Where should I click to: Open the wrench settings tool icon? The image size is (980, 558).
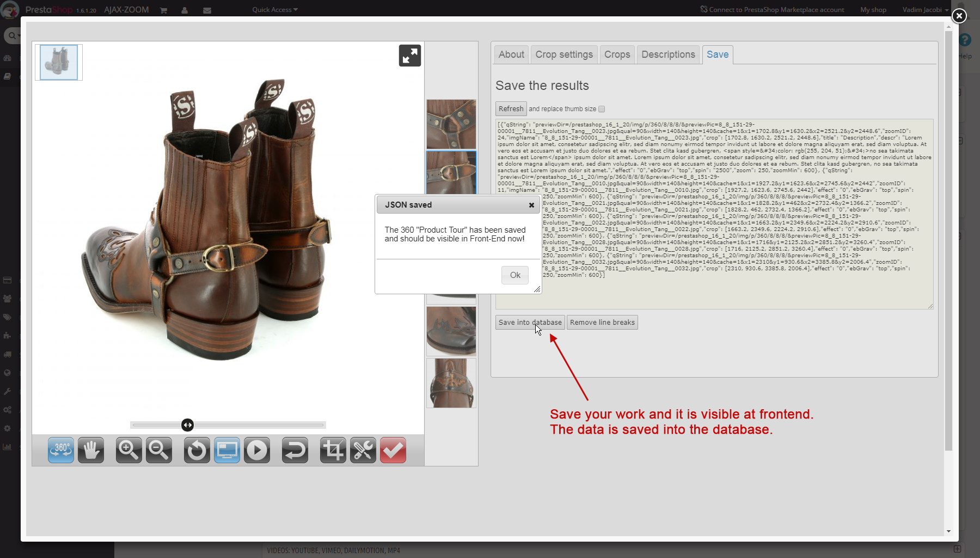pos(363,451)
